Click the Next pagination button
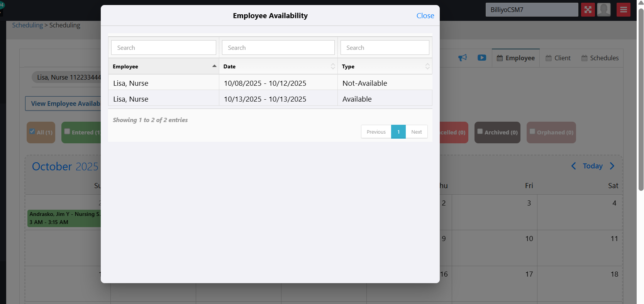Viewport: 644px width, 304px height. pyautogui.click(x=416, y=132)
